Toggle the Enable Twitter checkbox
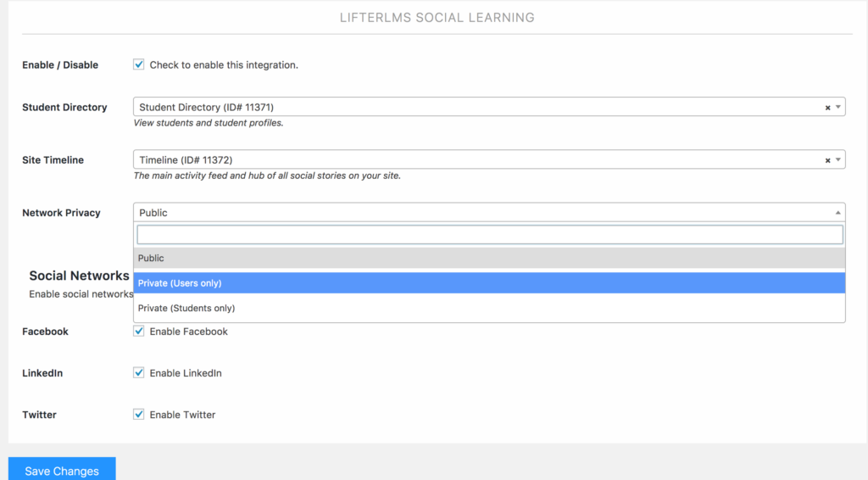868x480 pixels. point(138,414)
